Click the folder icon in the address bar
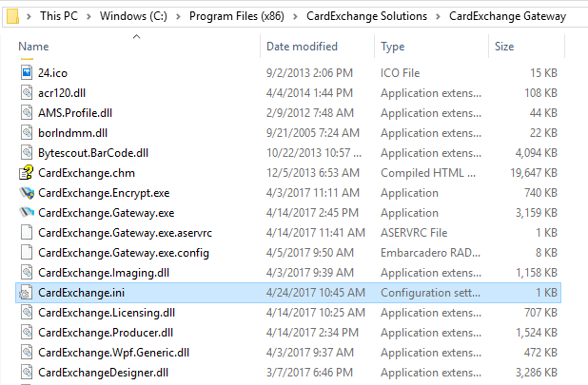 [12, 16]
